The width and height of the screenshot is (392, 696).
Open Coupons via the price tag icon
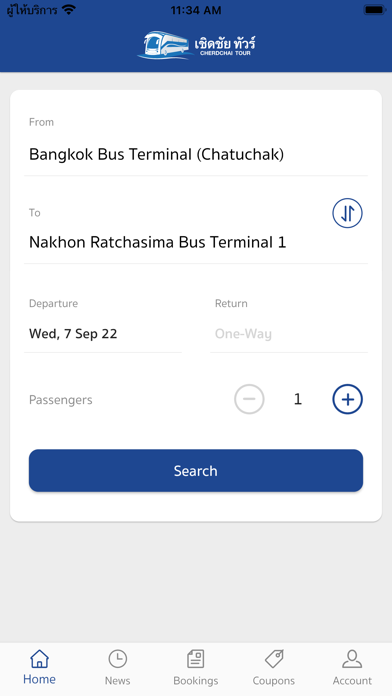click(274, 659)
